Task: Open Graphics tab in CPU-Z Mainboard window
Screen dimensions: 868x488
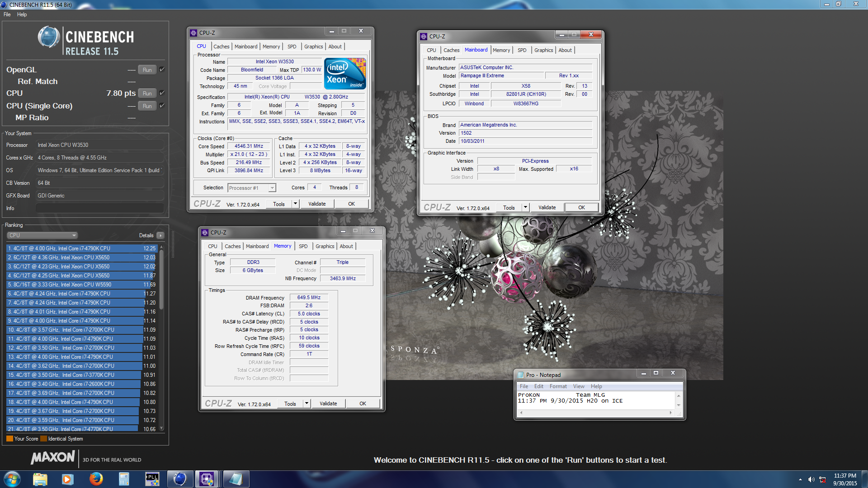Action: [x=543, y=50]
